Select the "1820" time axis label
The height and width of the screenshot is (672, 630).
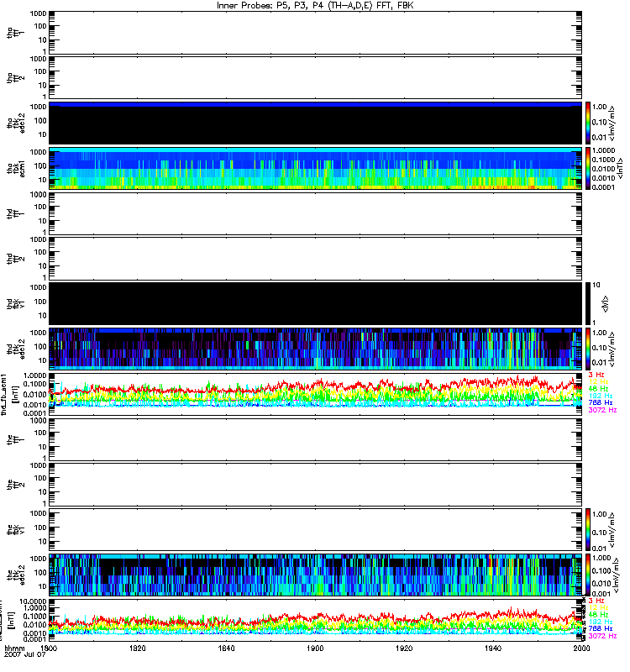(137, 648)
